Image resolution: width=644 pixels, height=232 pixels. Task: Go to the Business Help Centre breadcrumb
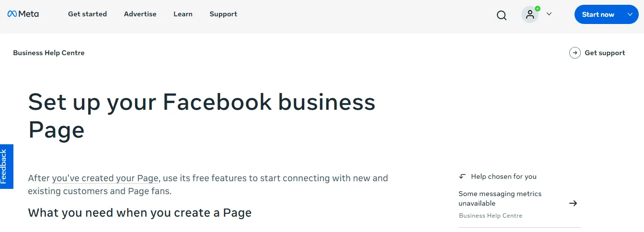(49, 53)
